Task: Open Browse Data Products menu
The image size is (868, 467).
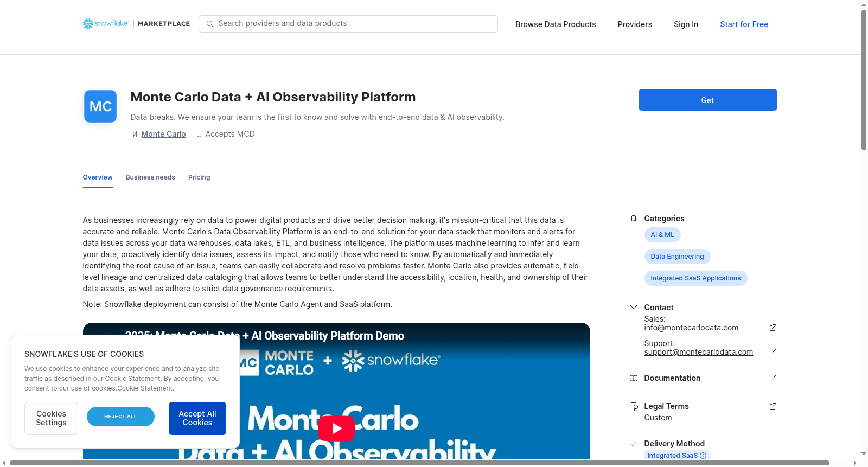Action: (556, 24)
